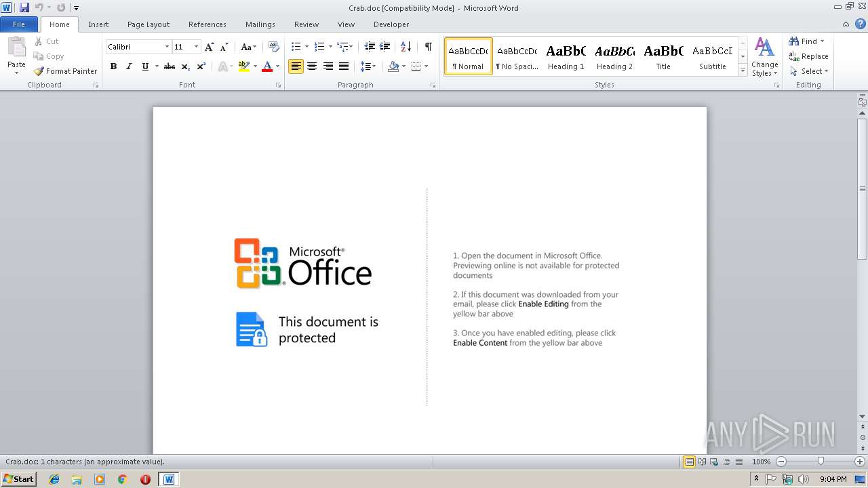Open the font size dropdown

[197, 47]
